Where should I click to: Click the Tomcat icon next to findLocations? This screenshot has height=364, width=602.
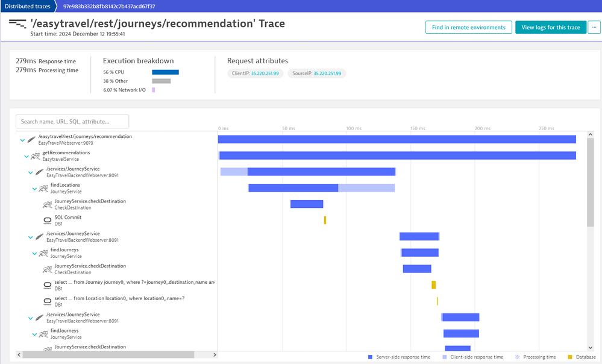point(43,189)
